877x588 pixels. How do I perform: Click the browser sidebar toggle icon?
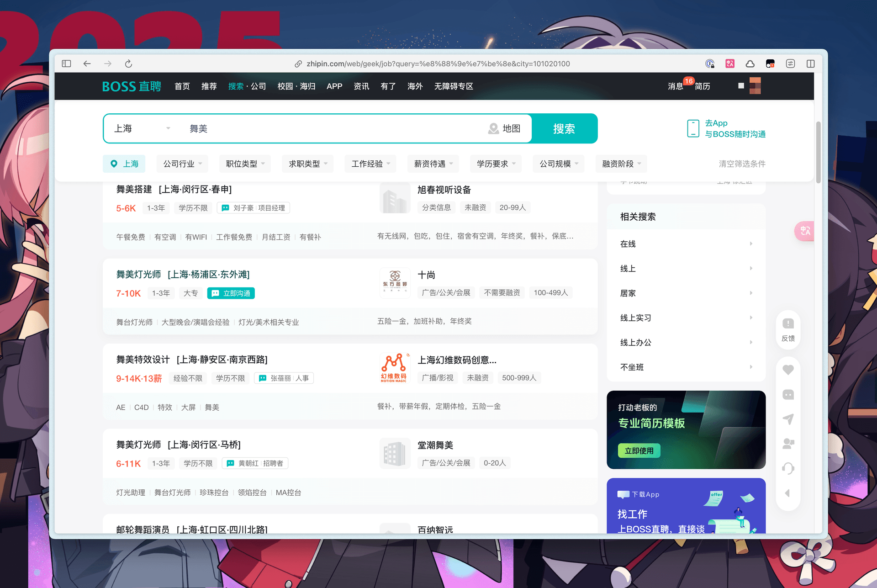click(67, 64)
